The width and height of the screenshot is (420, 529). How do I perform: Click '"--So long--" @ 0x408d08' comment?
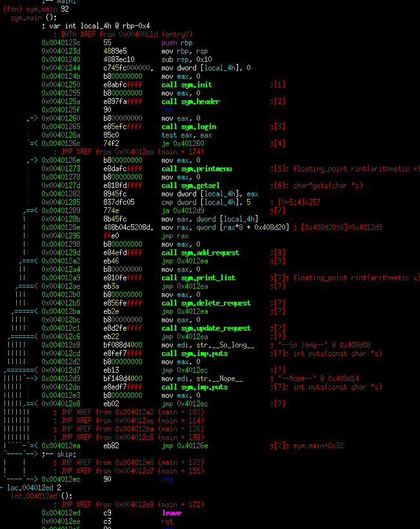pyautogui.click(x=325, y=345)
